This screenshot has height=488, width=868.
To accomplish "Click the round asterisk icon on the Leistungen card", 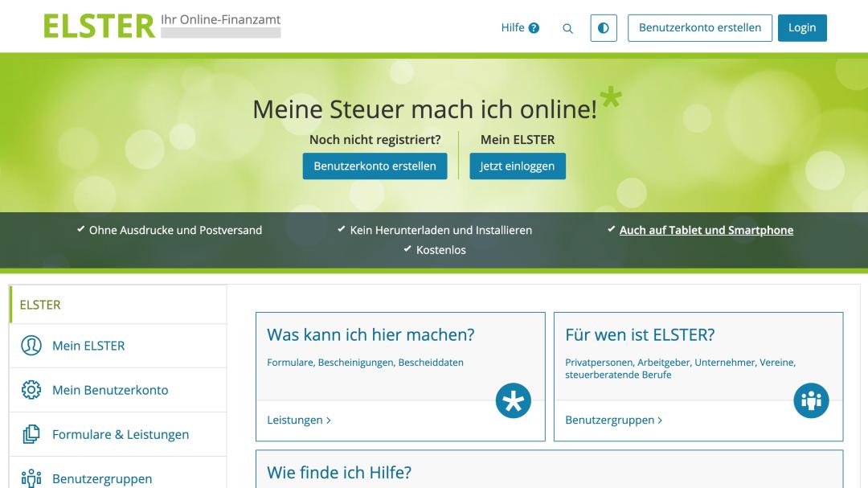I will [x=513, y=400].
